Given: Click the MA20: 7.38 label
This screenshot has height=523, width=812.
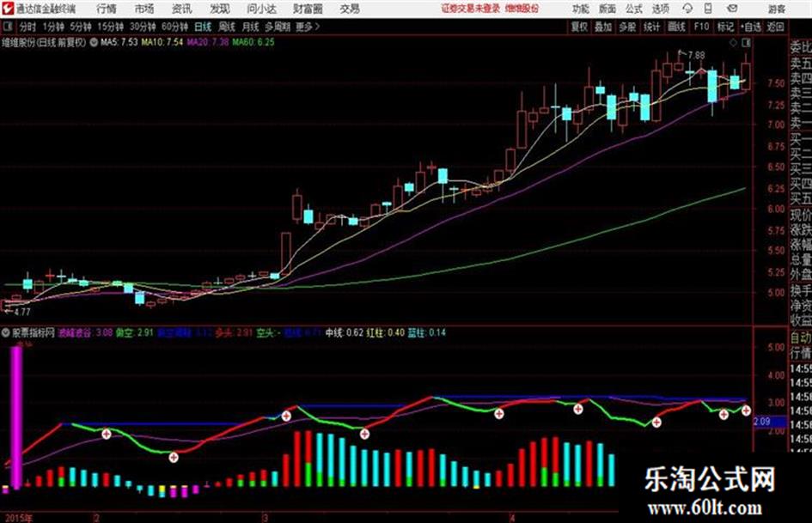Looking at the screenshot, I should [208, 42].
